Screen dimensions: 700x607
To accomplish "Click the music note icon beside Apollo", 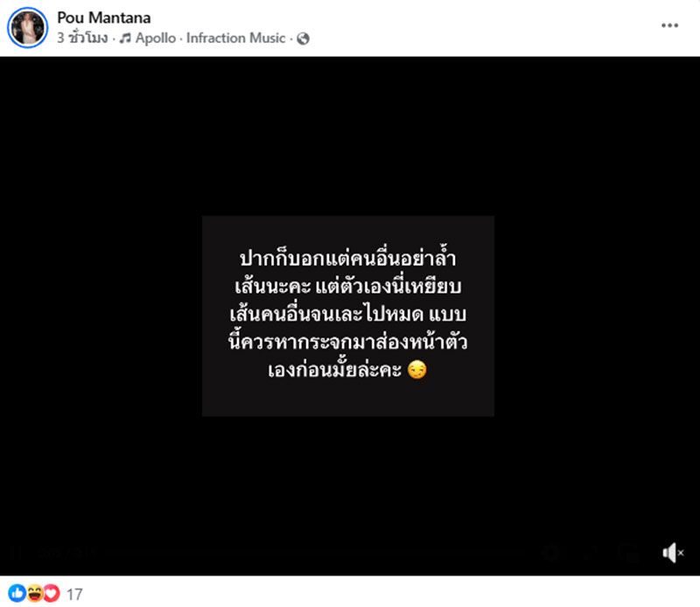I will click(125, 38).
